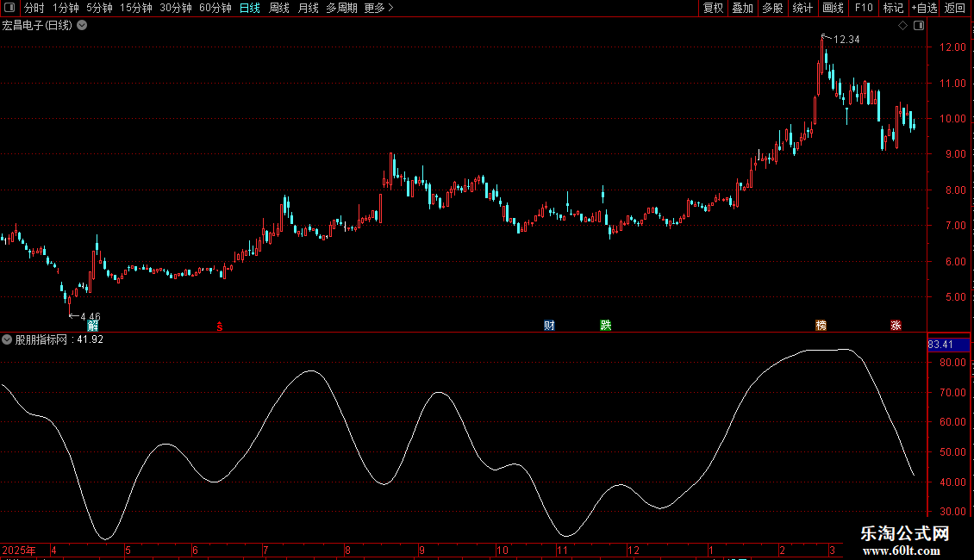Toggle the right side panel icon

pos(919,26)
